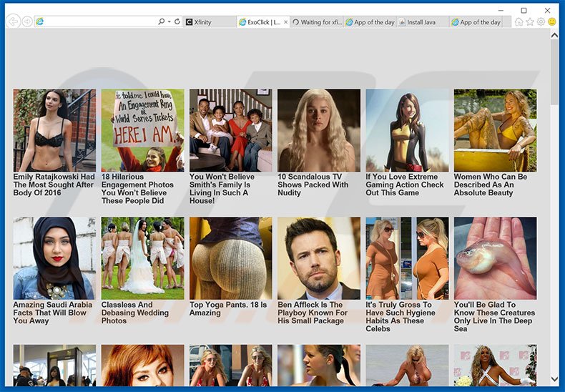
Task: Go forward with the browser Forward arrow
Action: tap(27, 21)
